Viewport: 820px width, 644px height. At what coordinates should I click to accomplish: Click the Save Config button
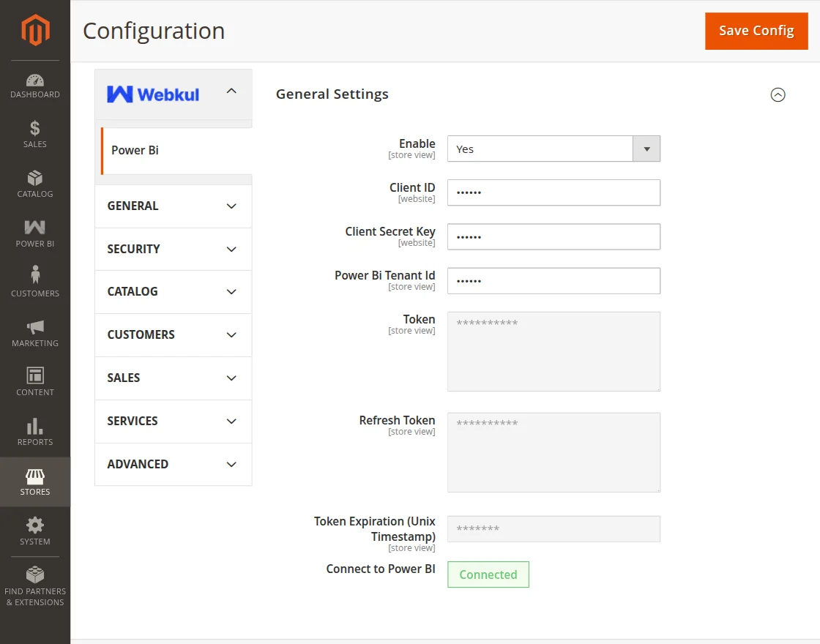tap(756, 31)
